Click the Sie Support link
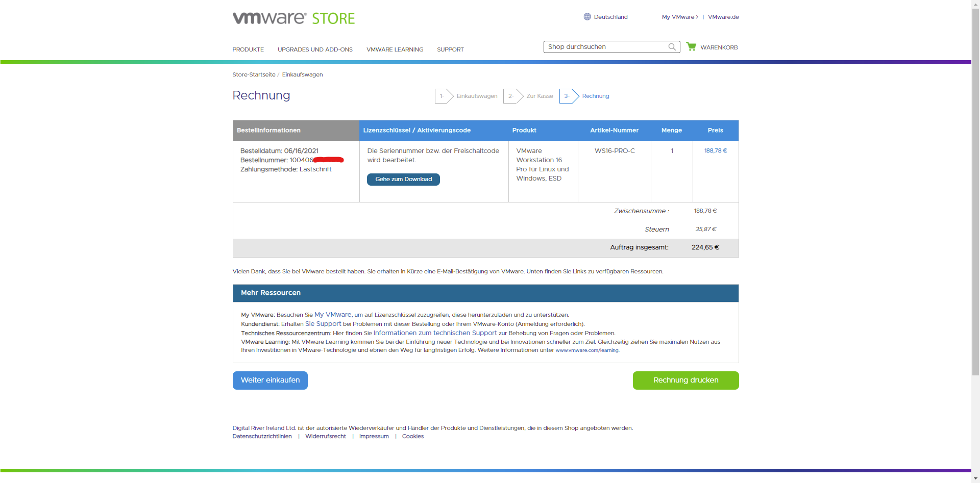The image size is (980, 483). tap(323, 324)
